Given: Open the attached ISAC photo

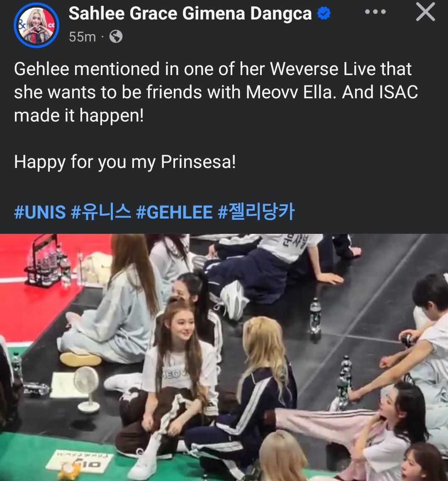Looking at the screenshot, I should coord(224,357).
